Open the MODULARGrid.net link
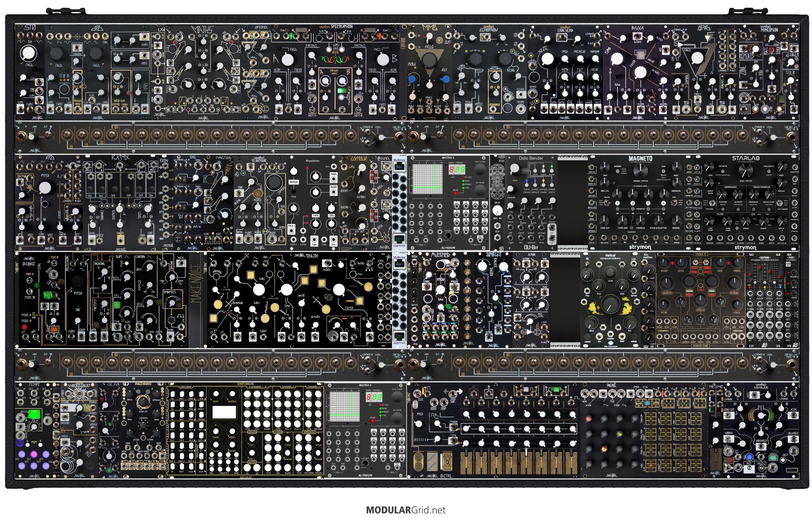 click(405, 510)
